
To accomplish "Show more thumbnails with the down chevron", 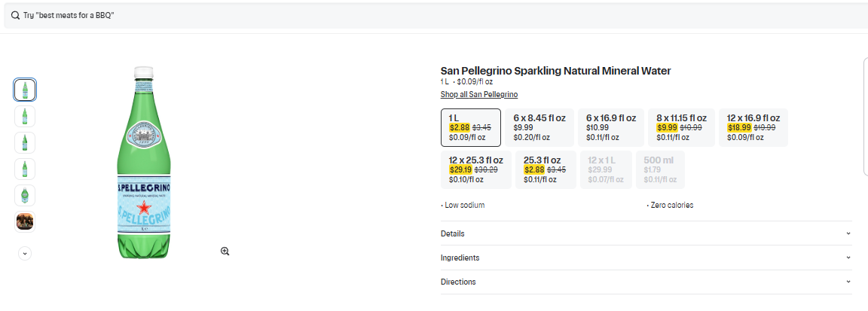I will 25,253.
